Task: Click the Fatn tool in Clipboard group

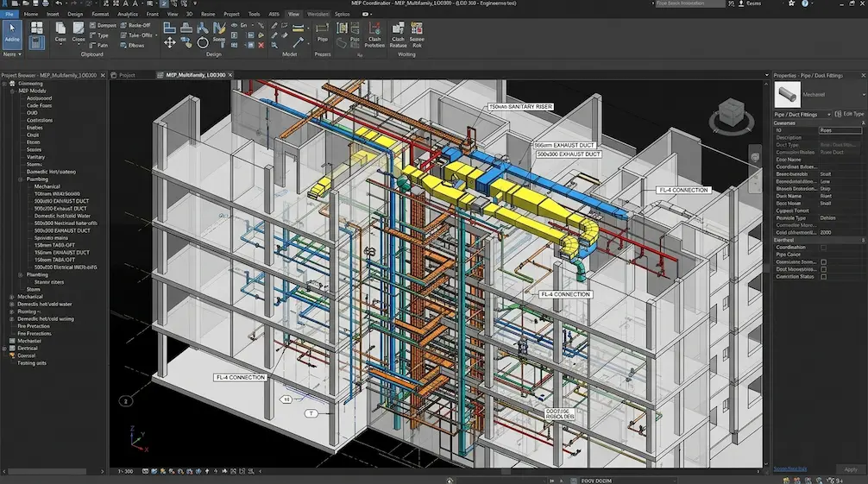Action: click(98, 46)
